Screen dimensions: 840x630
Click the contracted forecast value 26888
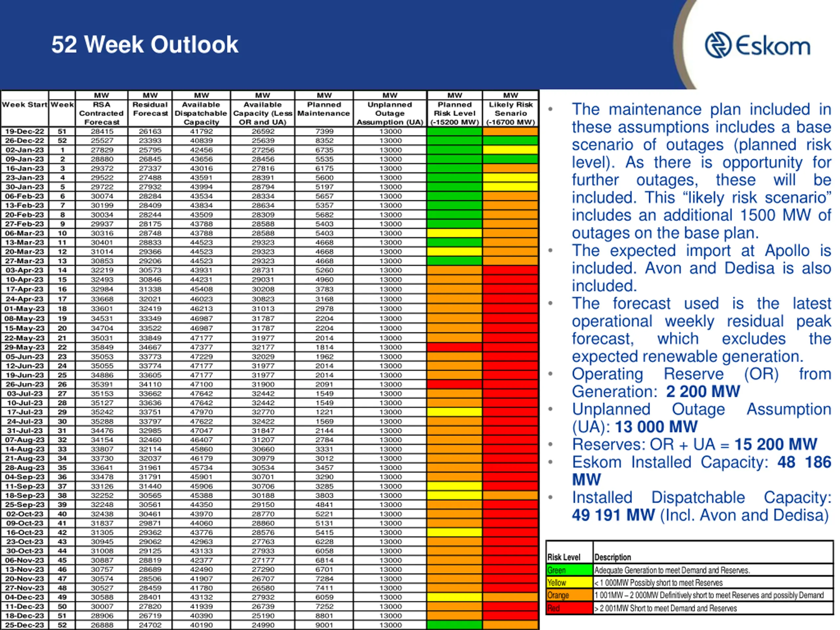pyautogui.click(x=102, y=625)
